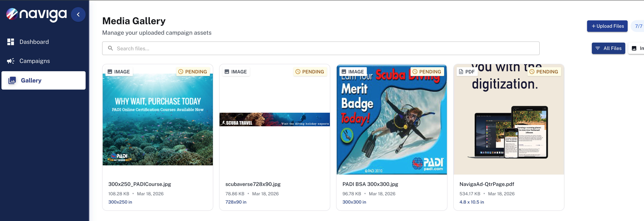
Task: Collapse the sidebar with the chevron button
Action: click(78, 15)
